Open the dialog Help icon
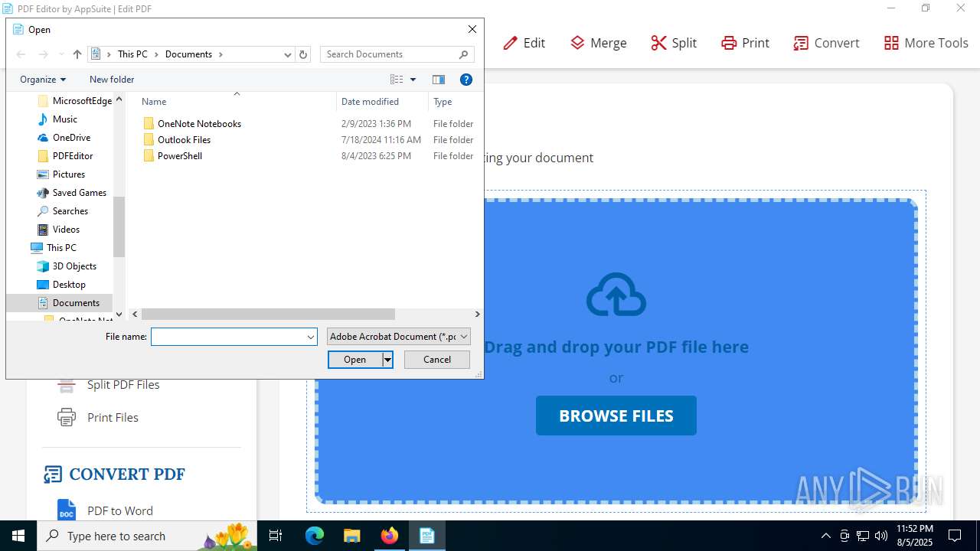This screenshot has height=551, width=980. pyautogui.click(x=465, y=80)
